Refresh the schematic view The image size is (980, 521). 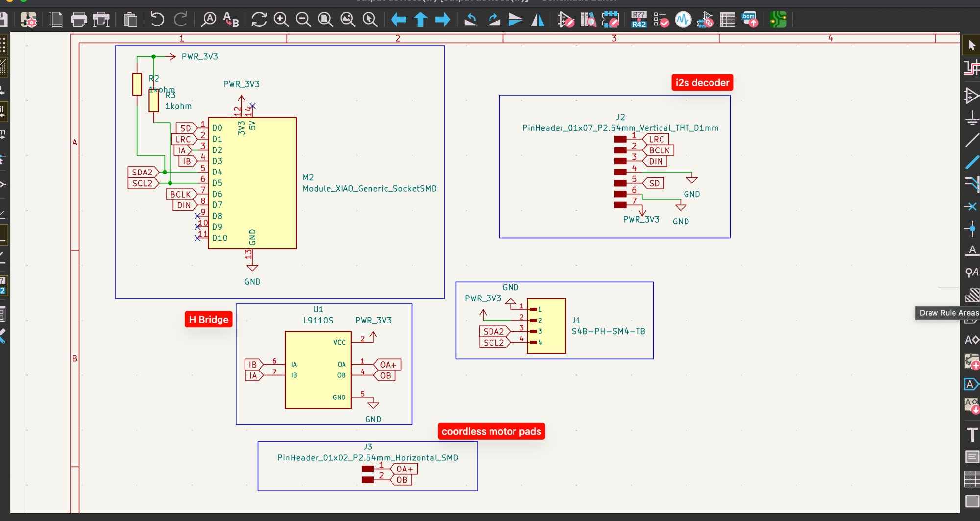coord(259,20)
